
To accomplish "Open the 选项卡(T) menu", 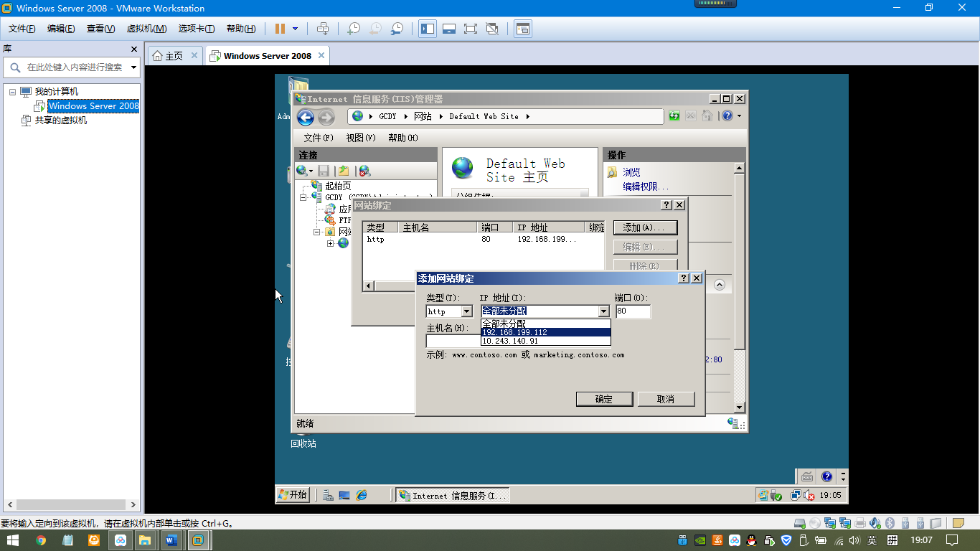I will [x=197, y=29].
